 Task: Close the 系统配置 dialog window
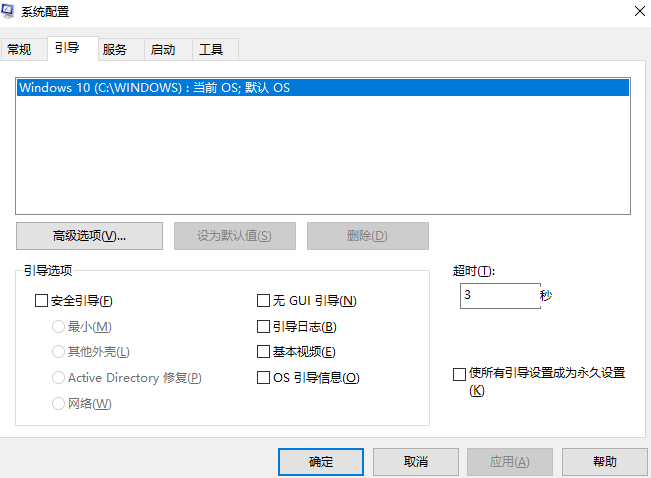coord(639,11)
